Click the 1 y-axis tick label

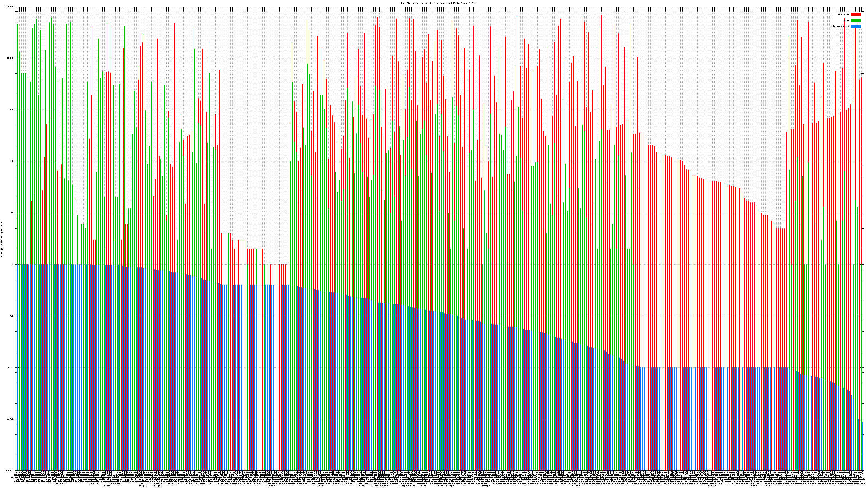click(x=13, y=264)
